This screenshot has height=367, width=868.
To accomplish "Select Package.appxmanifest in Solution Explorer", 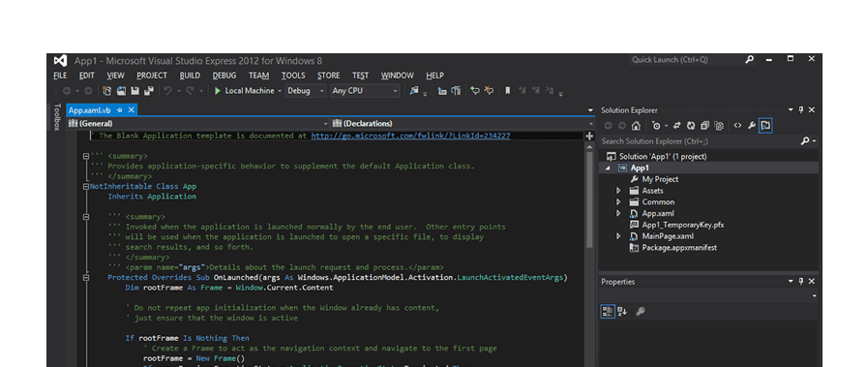I will [679, 248].
